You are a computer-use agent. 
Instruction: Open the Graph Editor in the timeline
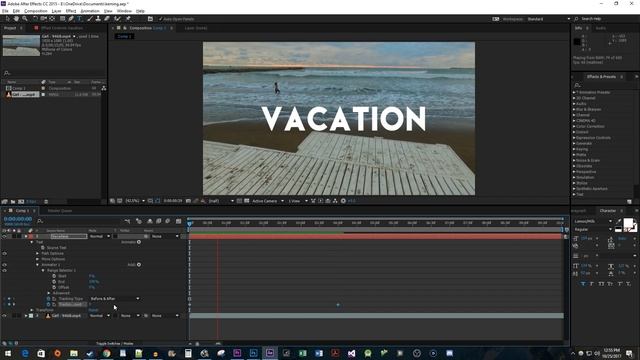(x=178, y=221)
